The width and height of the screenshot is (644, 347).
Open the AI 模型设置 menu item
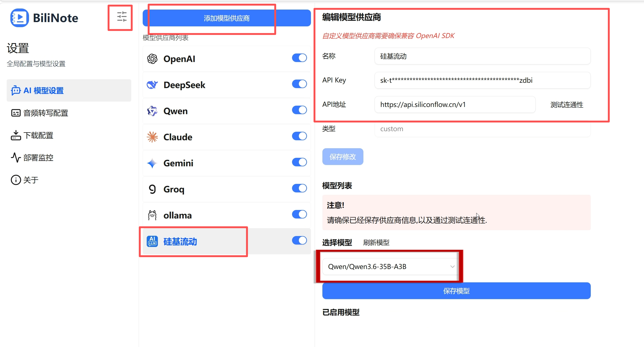click(69, 90)
